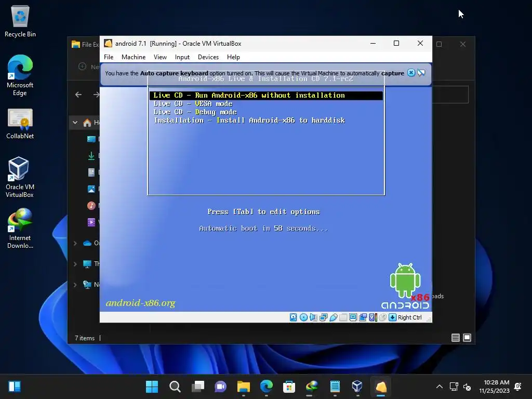
Task: Click the Network icon in File Explorer sidebar
Action: (x=87, y=285)
